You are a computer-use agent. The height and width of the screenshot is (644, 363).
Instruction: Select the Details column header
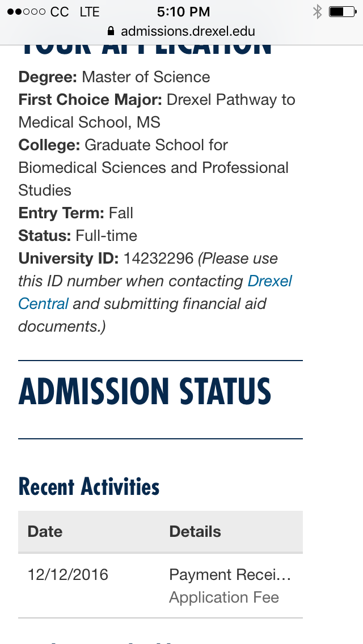[x=195, y=531]
